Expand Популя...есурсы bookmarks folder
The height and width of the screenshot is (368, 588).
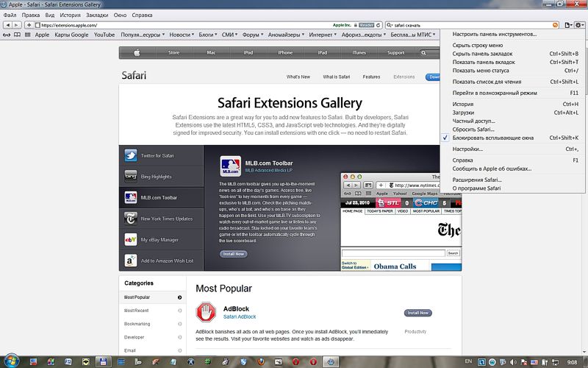(143, 35)
